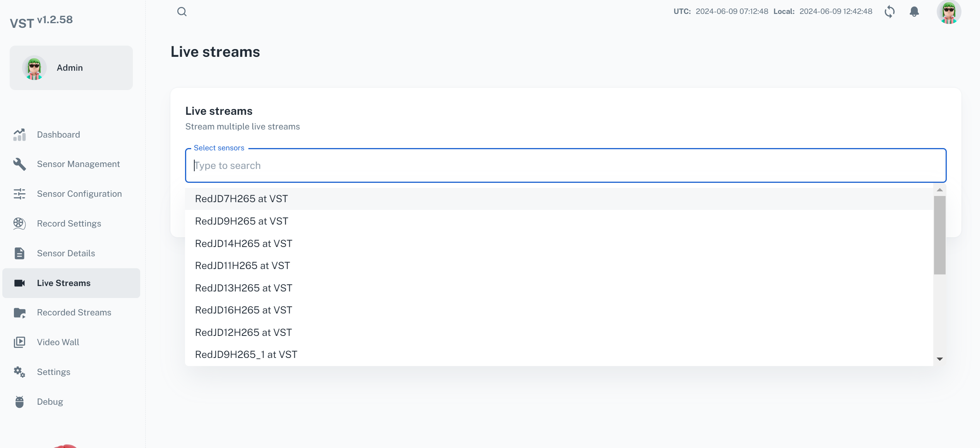Open the notifications bell
980x448 pixels.
tap(914, 12)
